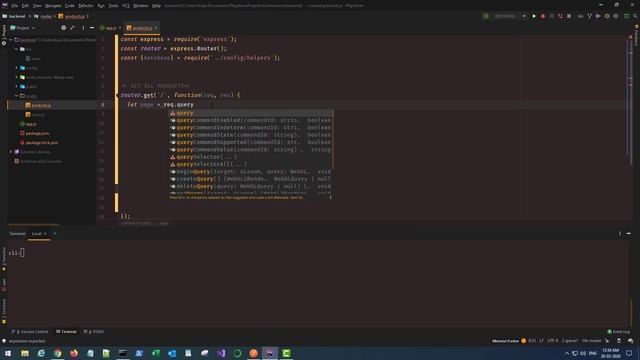This screenshot has width=640, height=360.
Task: Open the Tools menu
Action: 113,6
